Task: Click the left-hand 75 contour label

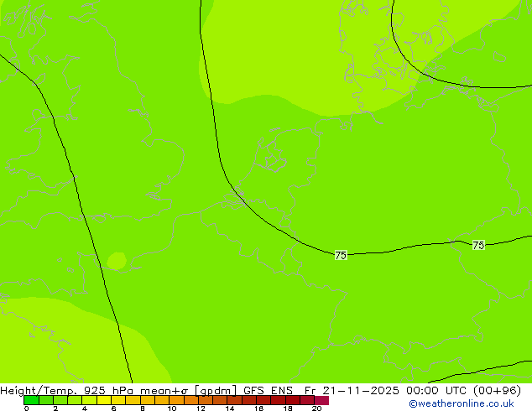Action: (341, 255)
